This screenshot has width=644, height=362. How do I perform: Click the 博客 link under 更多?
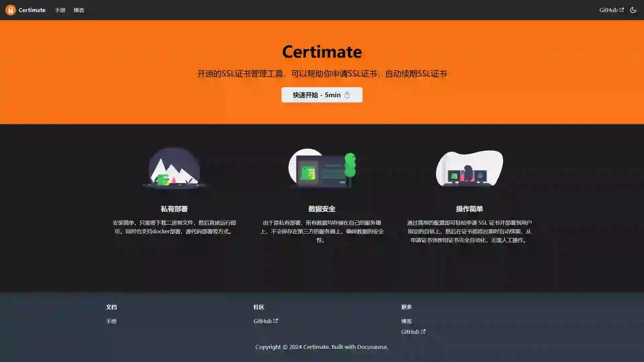[x=406, y=321]
